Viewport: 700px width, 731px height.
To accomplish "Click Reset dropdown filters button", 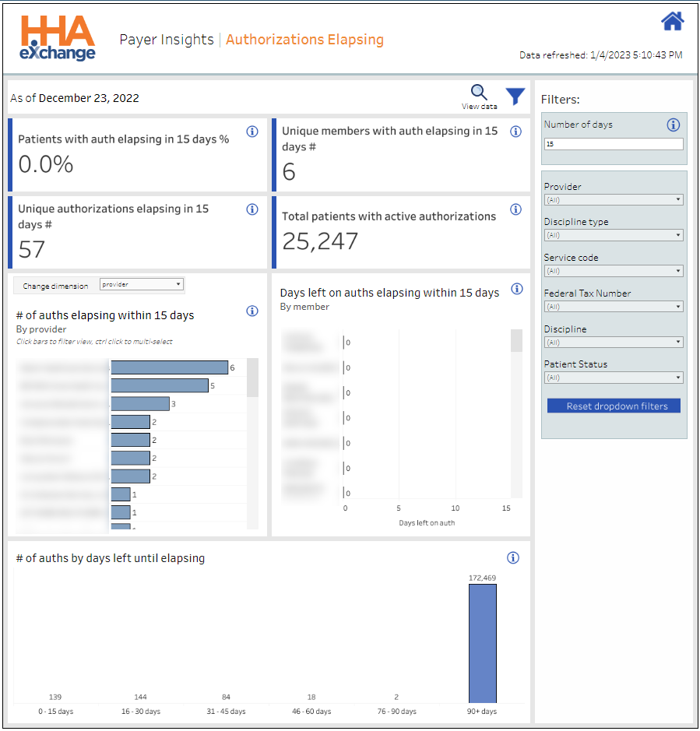I will (614, 406).
